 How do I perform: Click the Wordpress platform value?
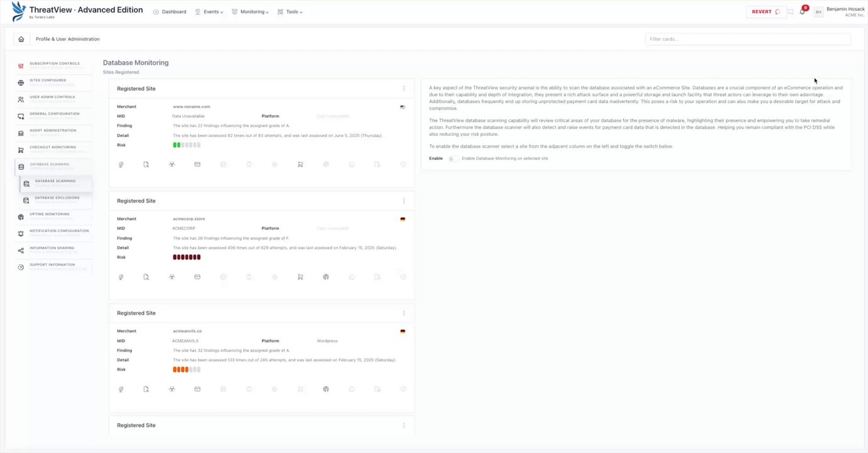(327, 341)
